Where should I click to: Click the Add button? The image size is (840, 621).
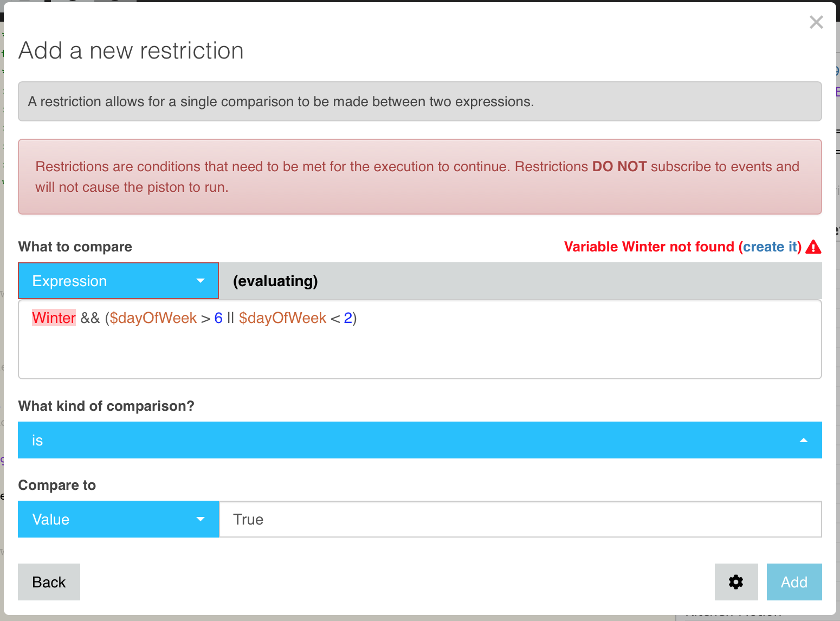click(x=794, y=582)
